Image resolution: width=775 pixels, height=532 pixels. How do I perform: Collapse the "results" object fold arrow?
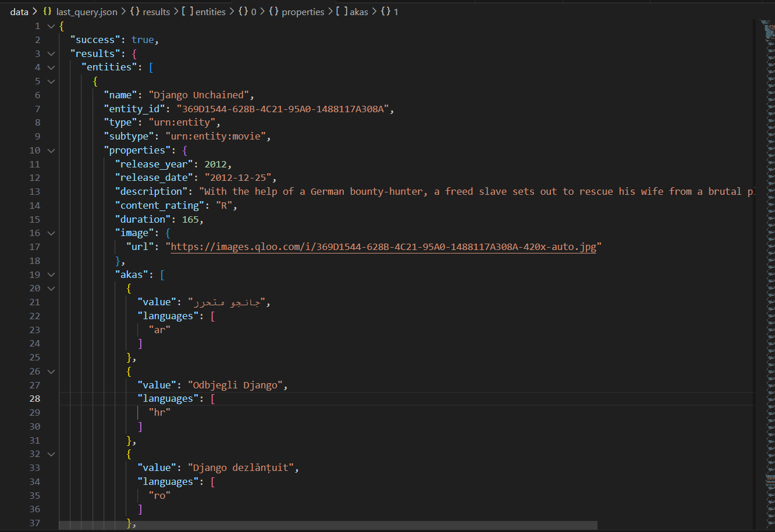51,53
